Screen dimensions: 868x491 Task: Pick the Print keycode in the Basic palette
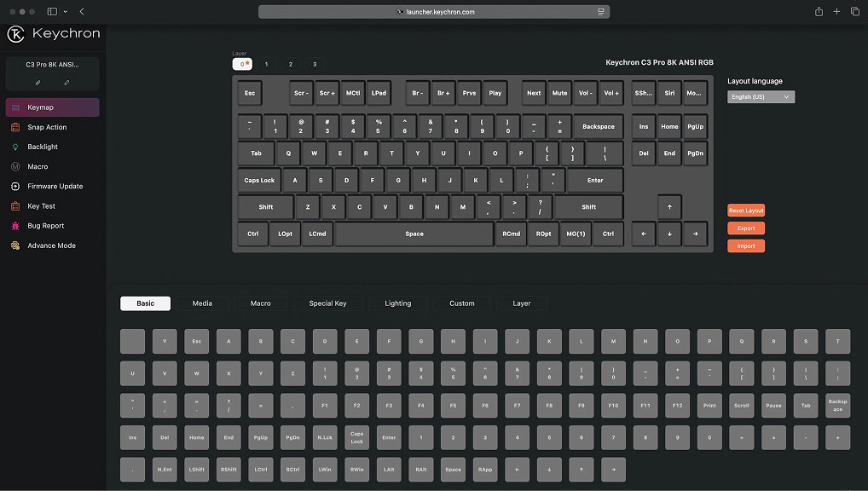coord(709,405)
